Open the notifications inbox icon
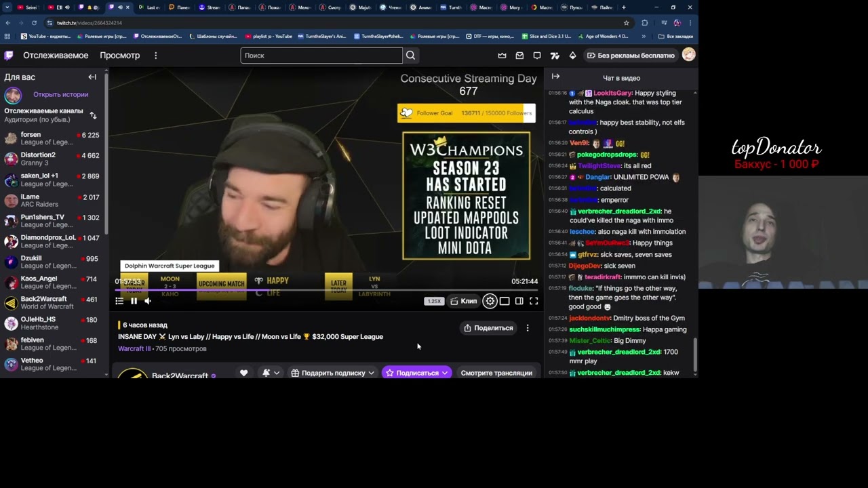Screen dimensions: 868x488 pyautogui.click(x=519, y=56)
